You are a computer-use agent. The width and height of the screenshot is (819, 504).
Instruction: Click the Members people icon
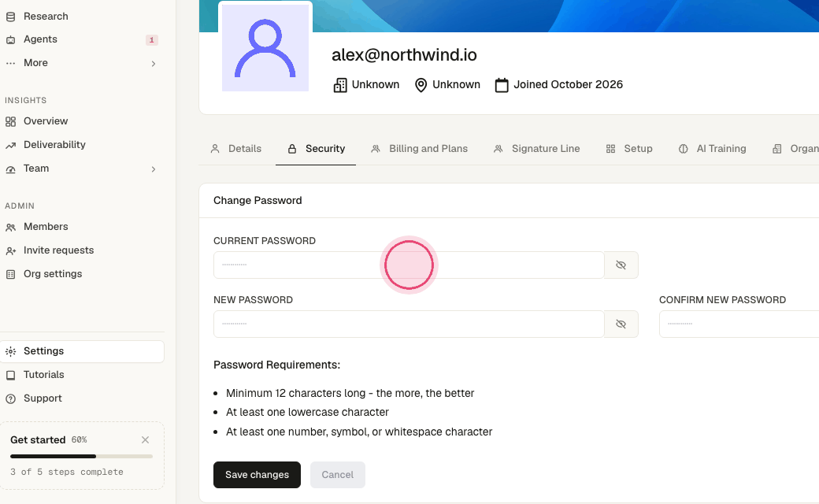[10, 227]
